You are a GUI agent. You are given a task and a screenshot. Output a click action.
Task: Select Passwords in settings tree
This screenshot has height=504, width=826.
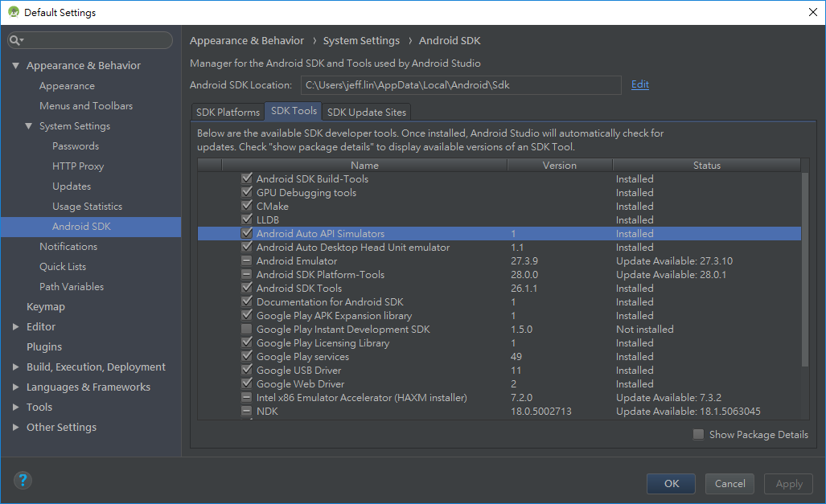(76, 145)
